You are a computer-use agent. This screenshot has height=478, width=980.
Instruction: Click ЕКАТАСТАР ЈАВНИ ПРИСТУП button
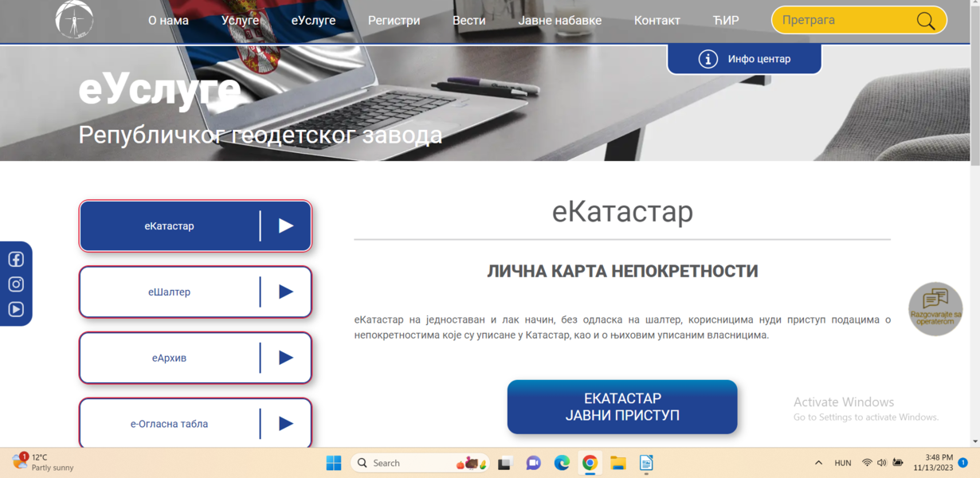[x=622, y=407]
